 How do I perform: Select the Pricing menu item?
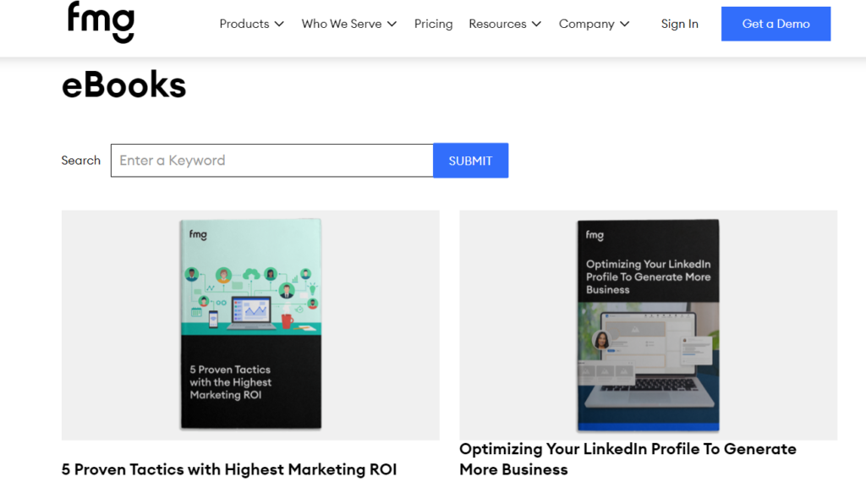(x=433, y=24)
